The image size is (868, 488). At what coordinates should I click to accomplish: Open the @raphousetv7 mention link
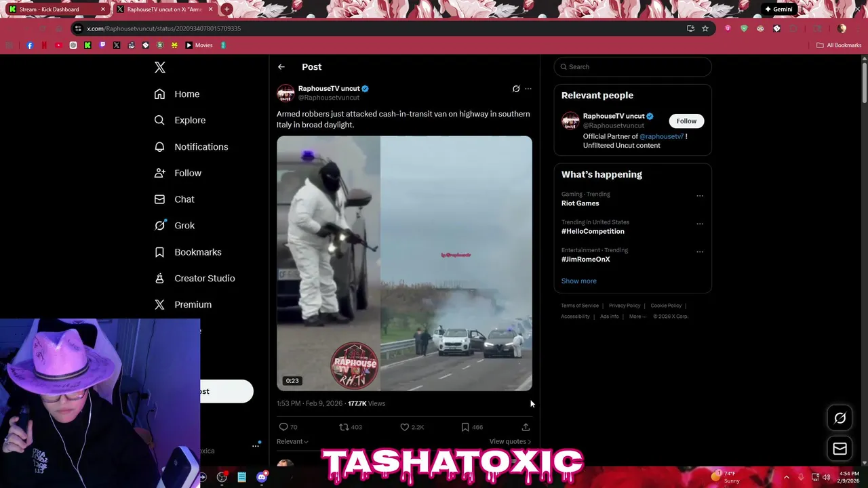point(662,136)
